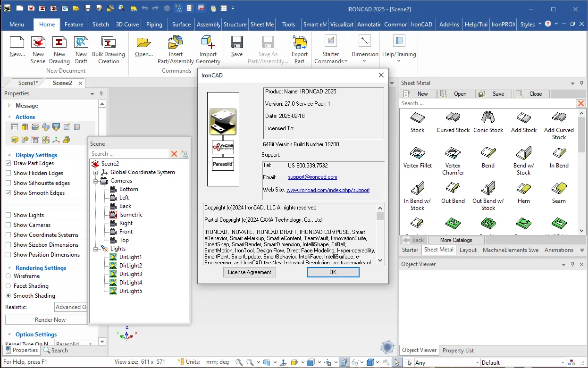Expand Global Coordinate System tree node

[95, 172]
